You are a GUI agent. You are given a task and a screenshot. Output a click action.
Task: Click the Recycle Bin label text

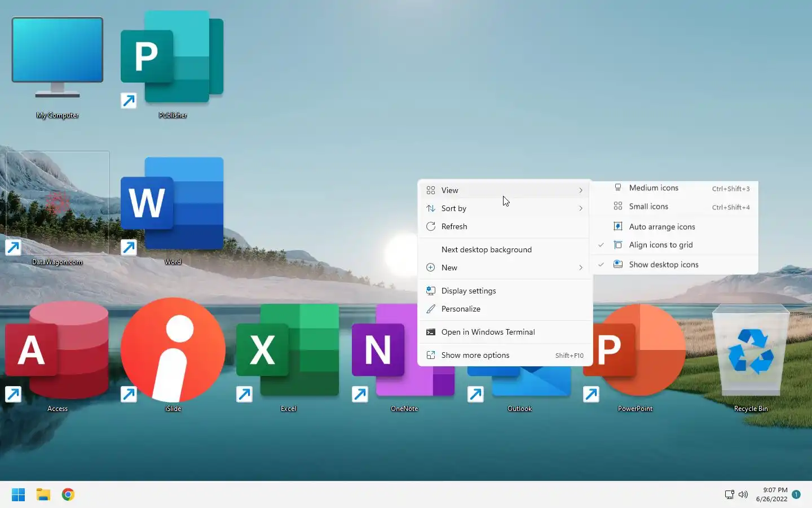pyautogui.click(x=751, y=409)
